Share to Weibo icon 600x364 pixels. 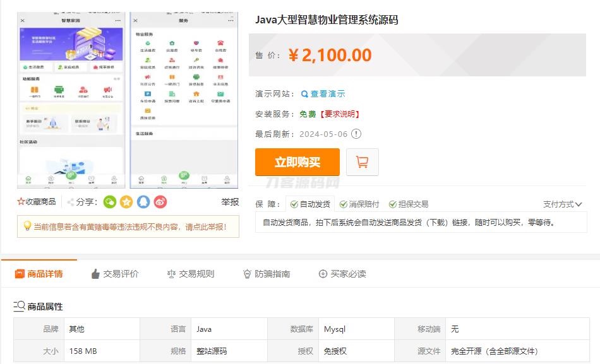pyautogui.click(x=160, y=202)
